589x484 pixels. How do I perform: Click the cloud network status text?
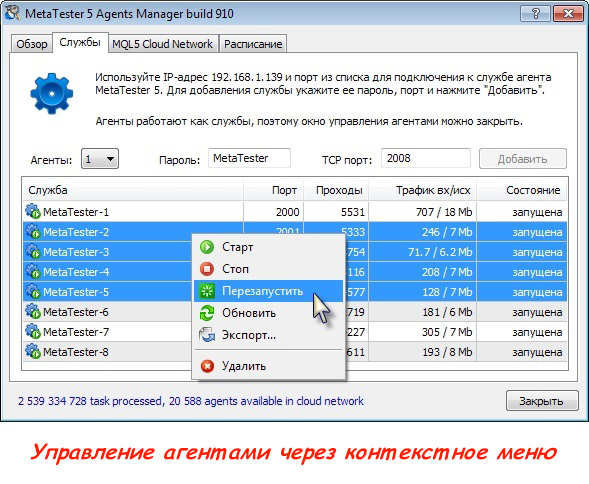click(191, 401)
